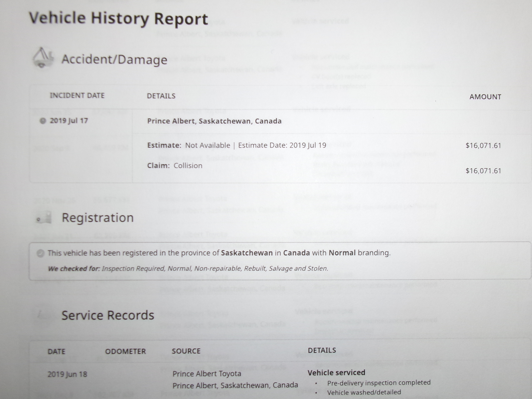Select the ODOMETER column header

coord(125,351)
